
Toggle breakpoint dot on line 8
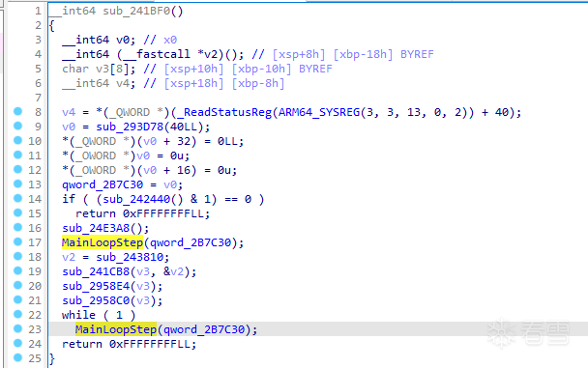[x=17, y=111]
